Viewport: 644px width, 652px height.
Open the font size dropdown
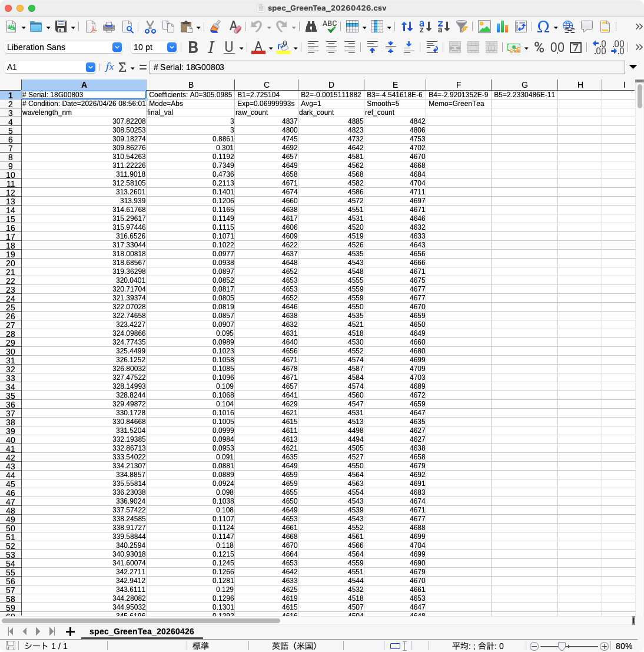pos(172,47)
